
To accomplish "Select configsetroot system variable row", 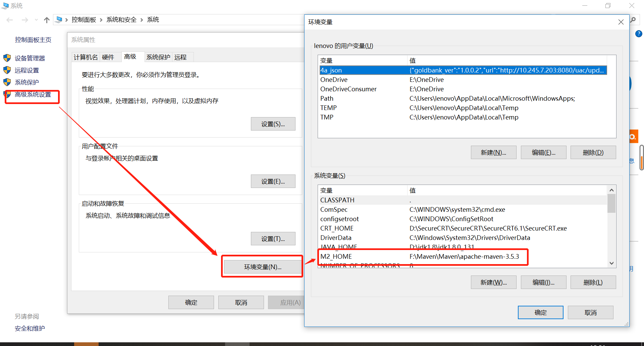I will [463, 219].
